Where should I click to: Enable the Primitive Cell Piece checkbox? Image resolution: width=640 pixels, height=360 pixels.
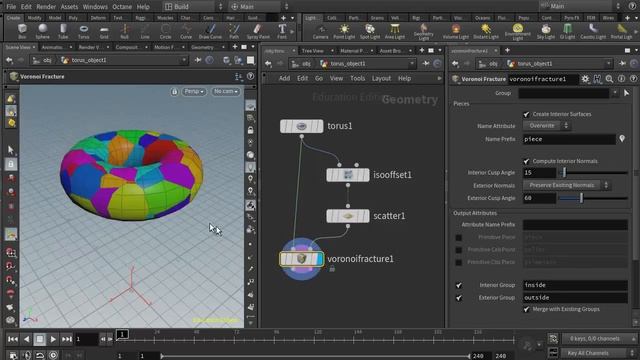click(459, 262)
